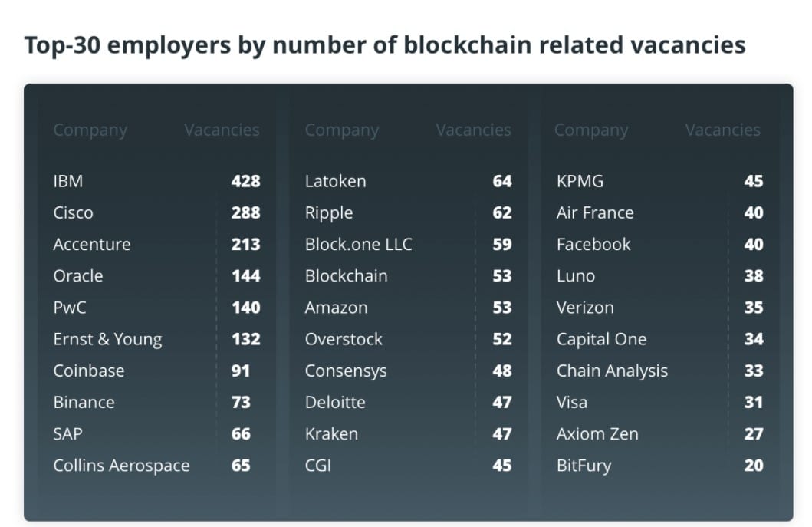Click the Overstock company name

tap(344, 339)
